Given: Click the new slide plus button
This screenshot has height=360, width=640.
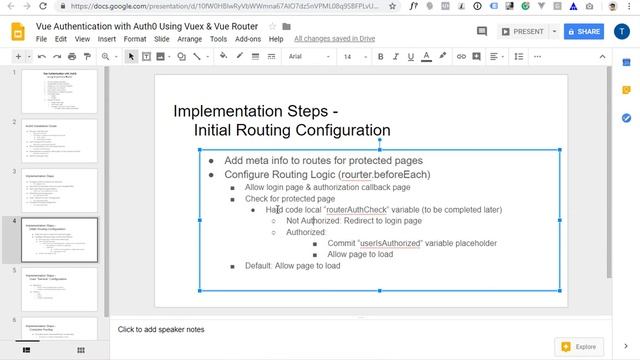Looking at the screenshot, I should pos(18,57).
